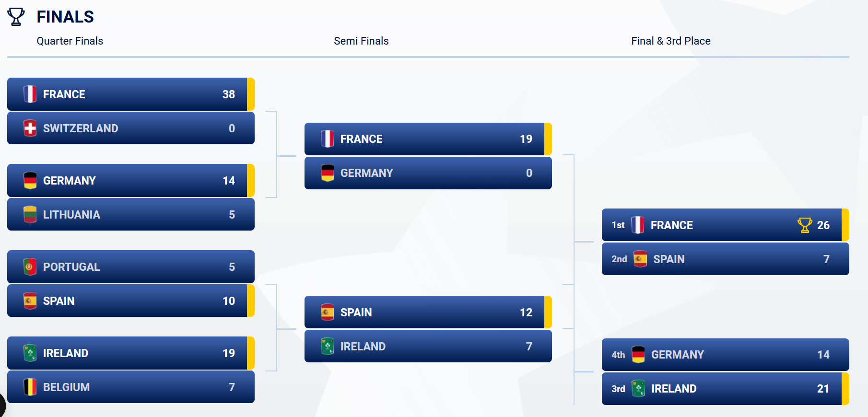Image resolution: width=868 pixels, height=417 pixels.
Task: Select the Semi Finals column heading
Action: (x=361, y=41)
